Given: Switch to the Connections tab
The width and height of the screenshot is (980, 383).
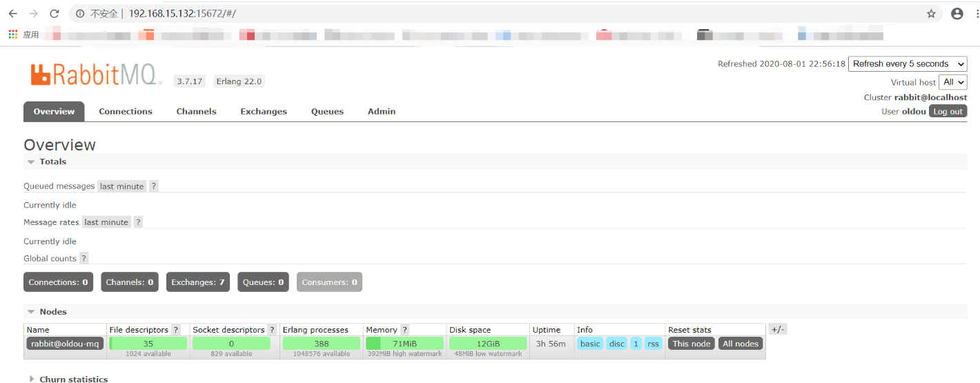Looking at the screenshot, I should 126,112.
